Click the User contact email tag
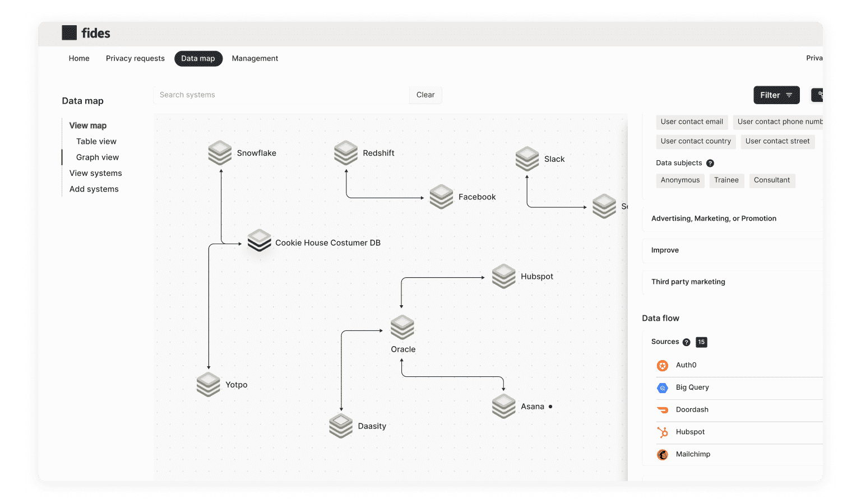This screenshot has width=861, height=504. click(692, 122)
